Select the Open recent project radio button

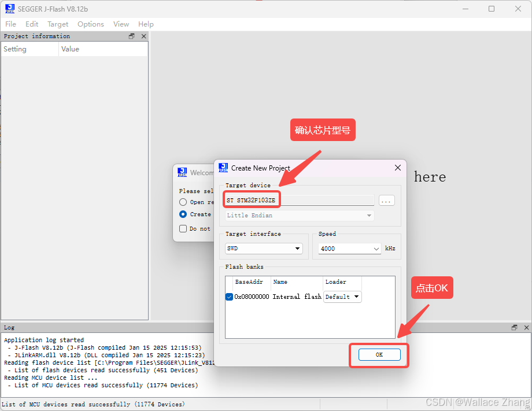[x=183, y=202]
